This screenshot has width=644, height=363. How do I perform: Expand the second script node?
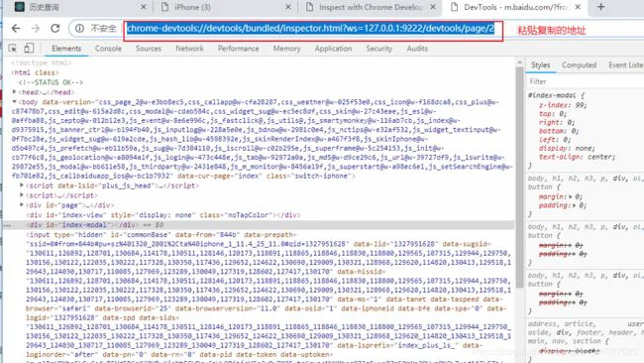click(22, 194)
